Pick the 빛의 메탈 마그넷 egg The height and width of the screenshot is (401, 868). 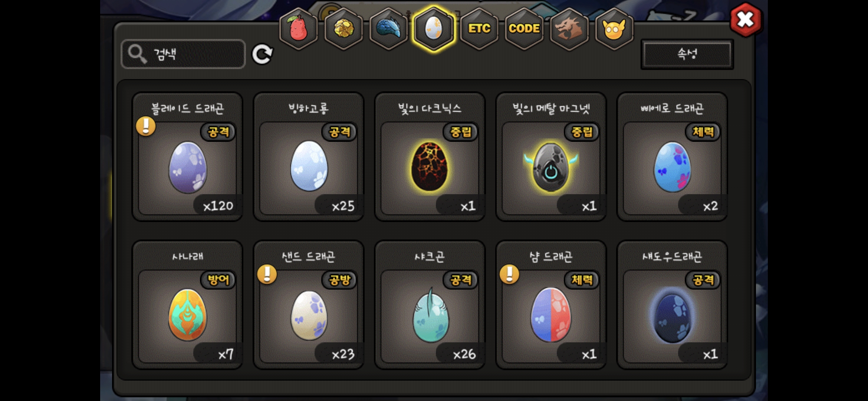[551, 157]
